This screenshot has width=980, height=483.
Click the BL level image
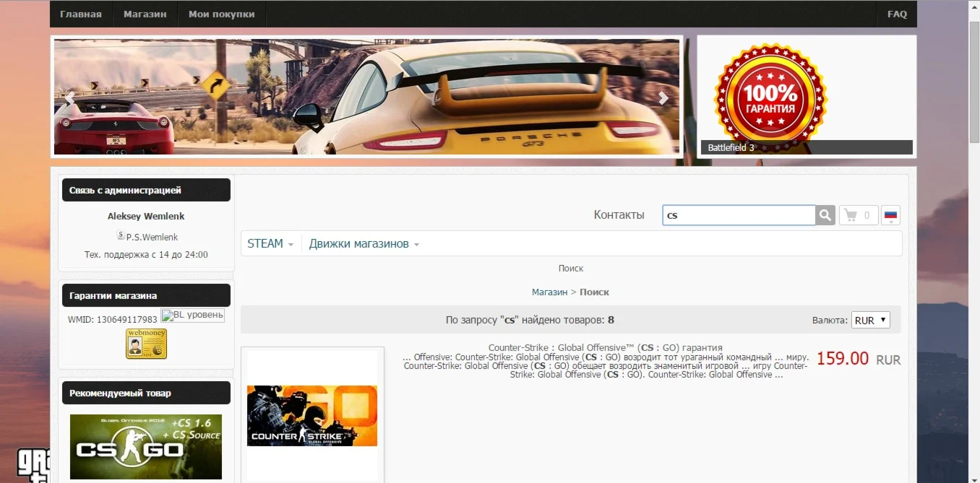[192, 316]
